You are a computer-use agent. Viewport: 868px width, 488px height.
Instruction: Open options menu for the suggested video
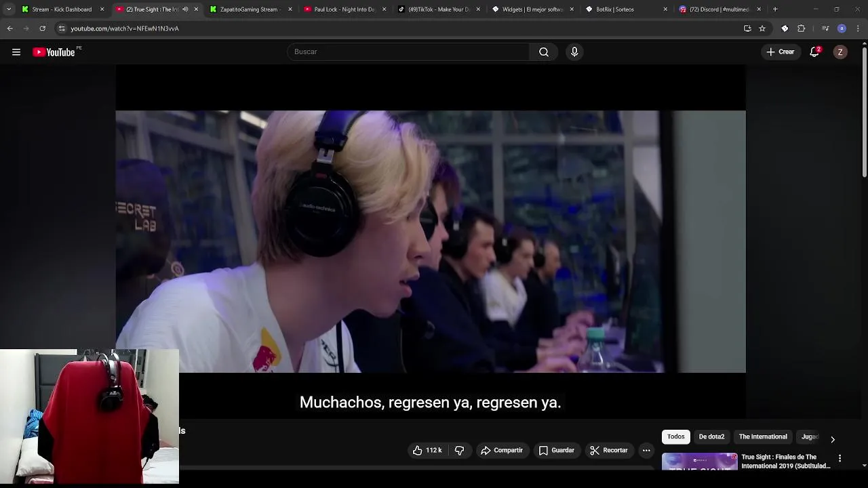(840, 459)
